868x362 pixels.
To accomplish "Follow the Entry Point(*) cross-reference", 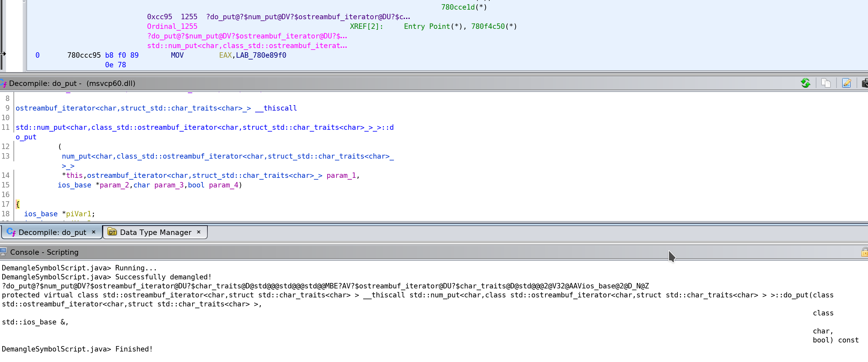I will (426, 26).
